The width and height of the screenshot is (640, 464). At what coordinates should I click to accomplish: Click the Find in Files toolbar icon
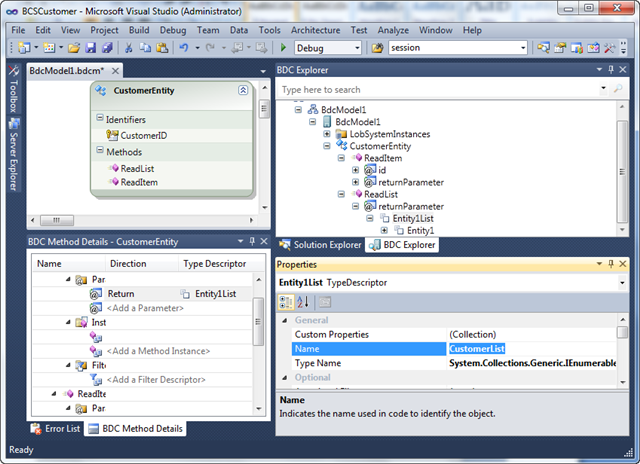pyautogui.click(x=377, y=48)
